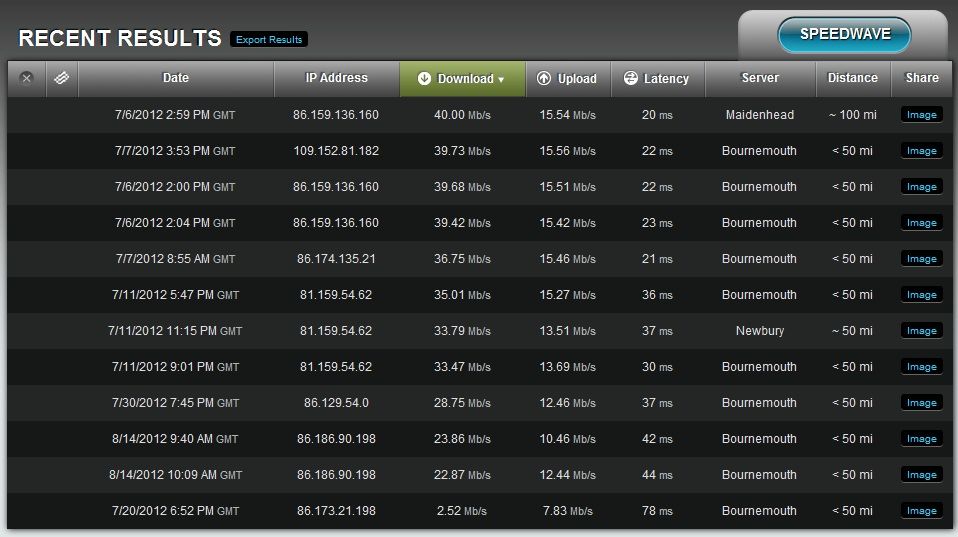Click Image link for 7/11/2012 9:01 PM row
Viewport: 958px width, 537px height.
coord(921,367)
